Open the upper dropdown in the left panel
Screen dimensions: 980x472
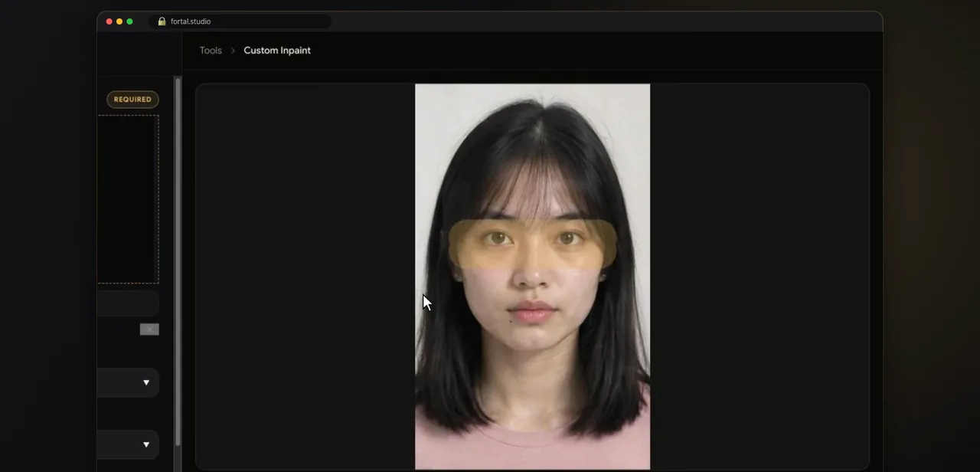tap(128, 382)
